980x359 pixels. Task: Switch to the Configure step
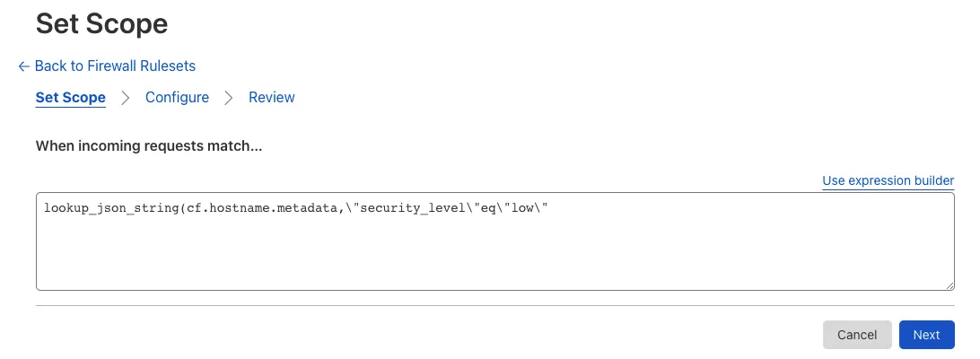click(177, 98)
